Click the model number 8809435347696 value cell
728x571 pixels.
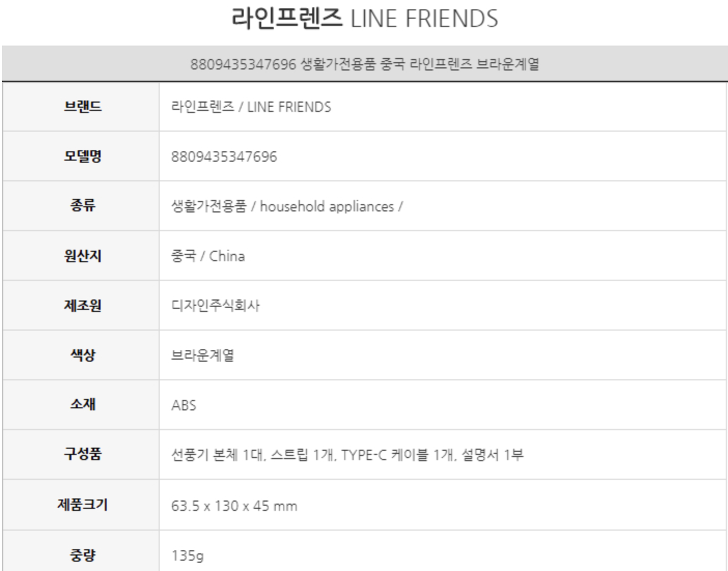224,156
